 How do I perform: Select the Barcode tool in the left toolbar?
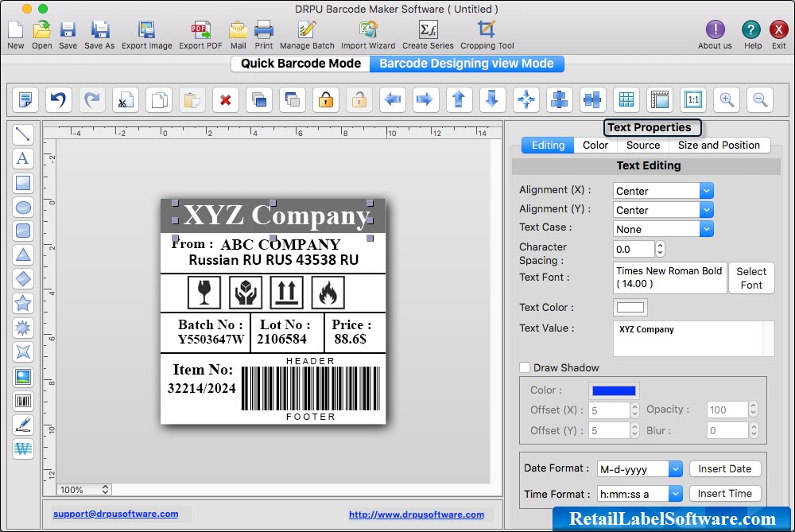click(23, 401)
